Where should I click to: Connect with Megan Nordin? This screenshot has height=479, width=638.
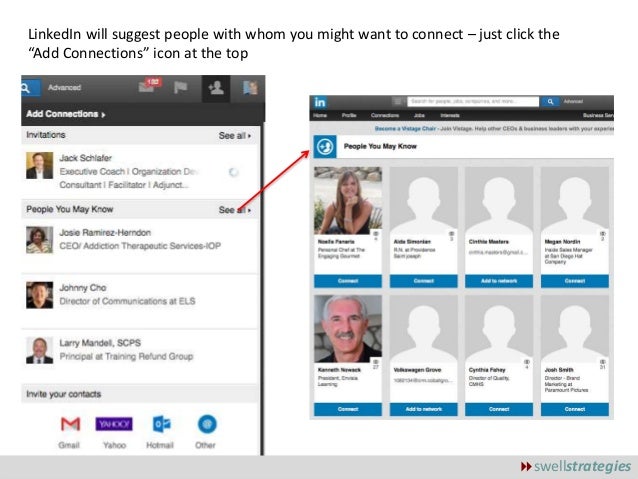click(x=575, y=281)
